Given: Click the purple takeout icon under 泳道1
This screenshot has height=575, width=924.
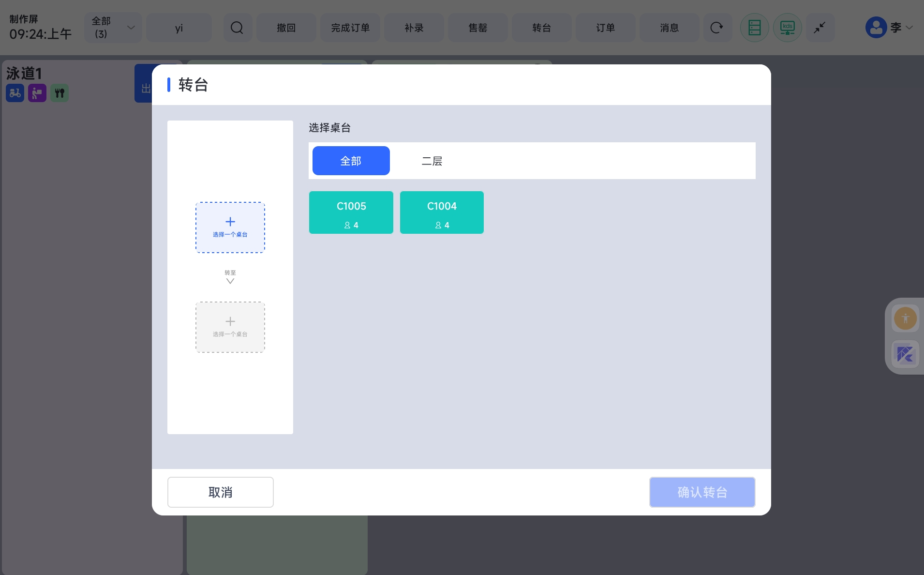Looking at the screenshot, I should [x=37, y=93].
